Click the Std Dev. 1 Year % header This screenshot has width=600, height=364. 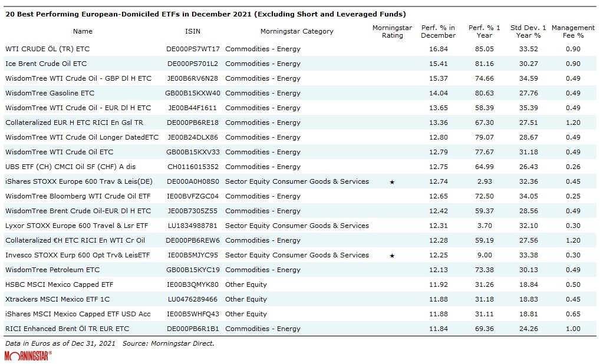(528, 32)
